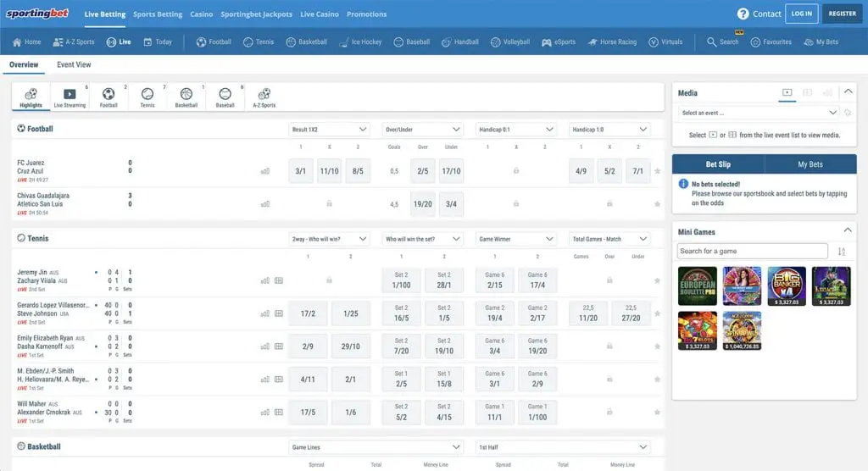Select the Highlights category icon

coord(31,97)
